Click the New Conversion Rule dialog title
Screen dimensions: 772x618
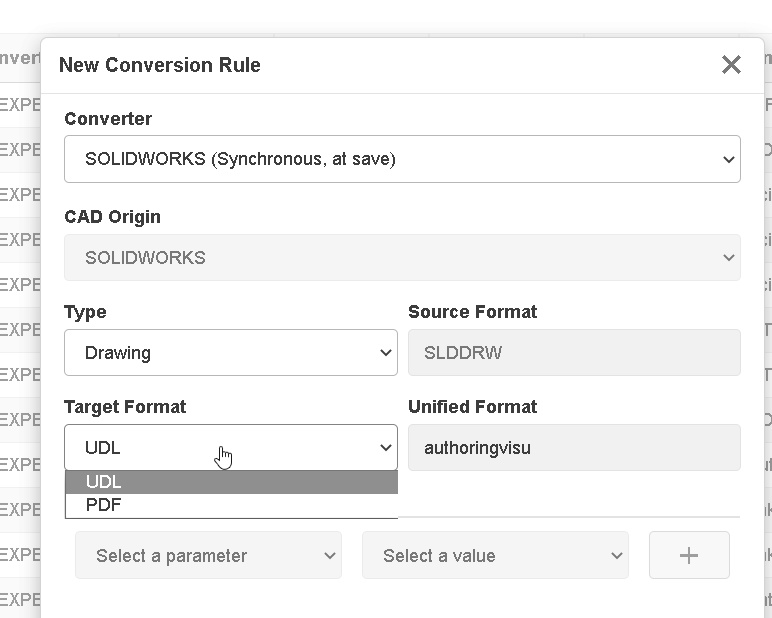[x=160, y=65]
